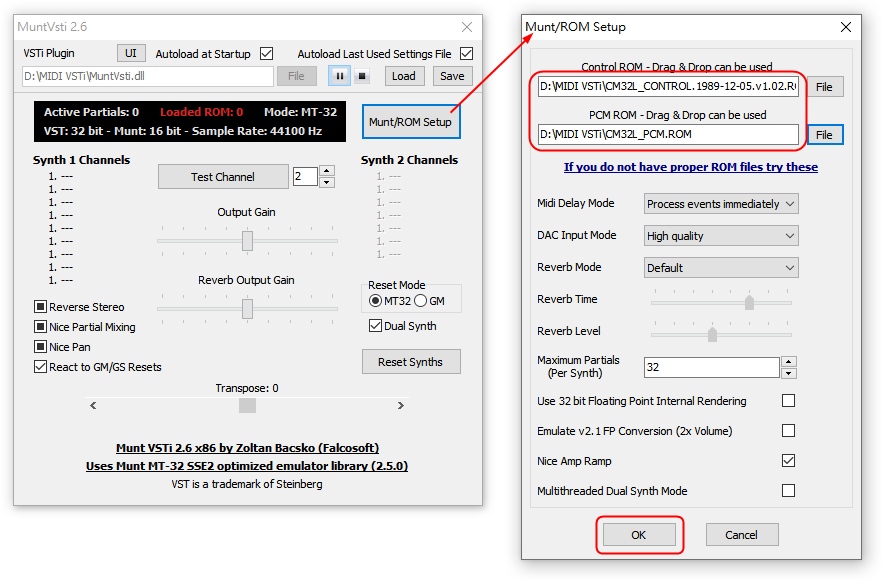Enable Reverse Stereo option
This screenshot has height=584, width=890.
pyautogui.click(x=40, y=307)
